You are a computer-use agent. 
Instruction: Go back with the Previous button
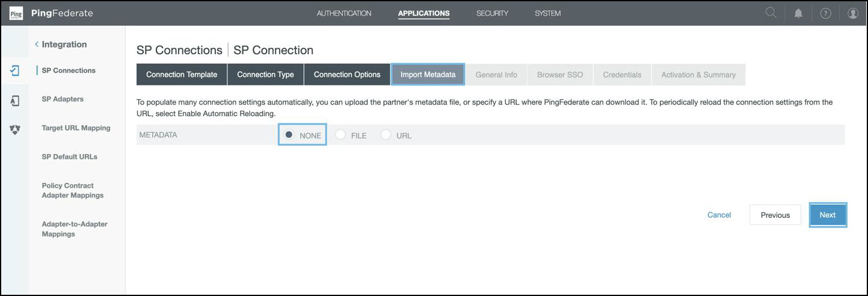775,215
